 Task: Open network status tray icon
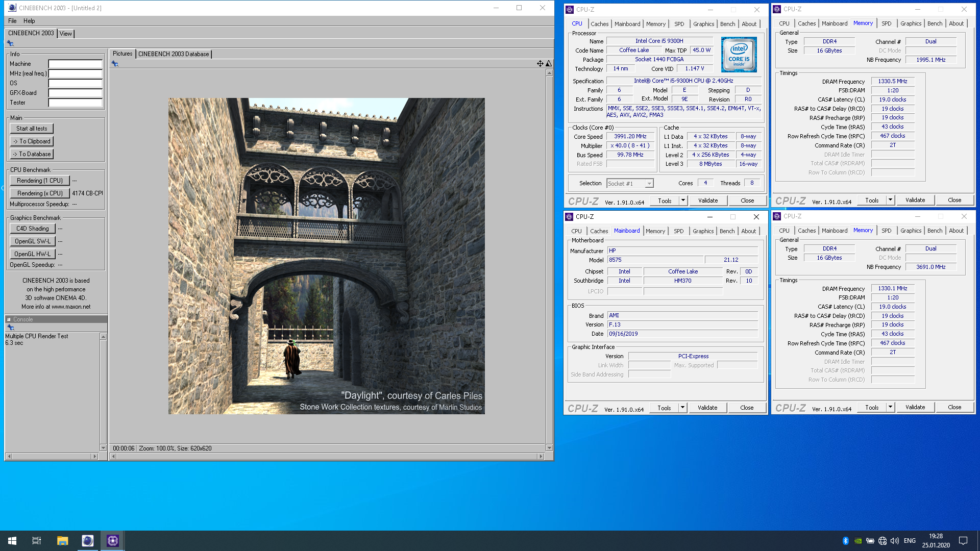[883, 541]
